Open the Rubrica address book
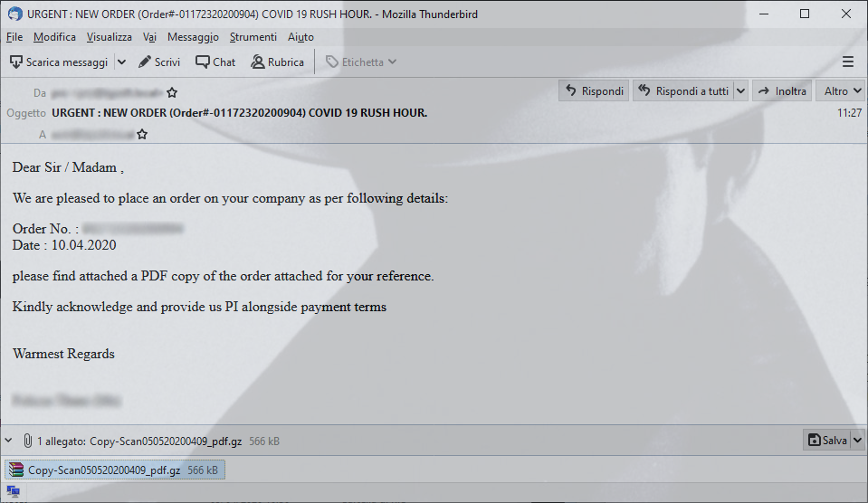The image size is (868, 503). coord(277,62)
